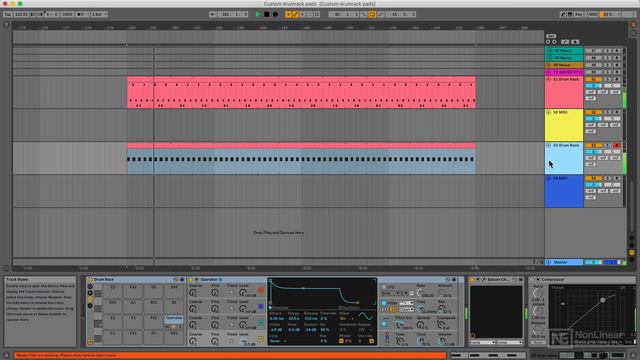This screenshot has width=640, height=360.
Task: Toggle the MIDI Arrangement Overdub button
Action: pos(288,14)
